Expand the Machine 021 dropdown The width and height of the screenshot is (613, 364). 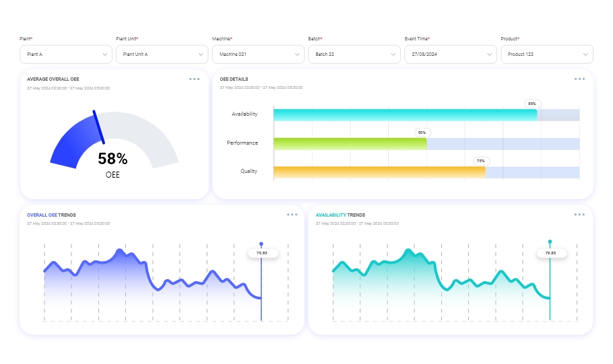(258, 54)
